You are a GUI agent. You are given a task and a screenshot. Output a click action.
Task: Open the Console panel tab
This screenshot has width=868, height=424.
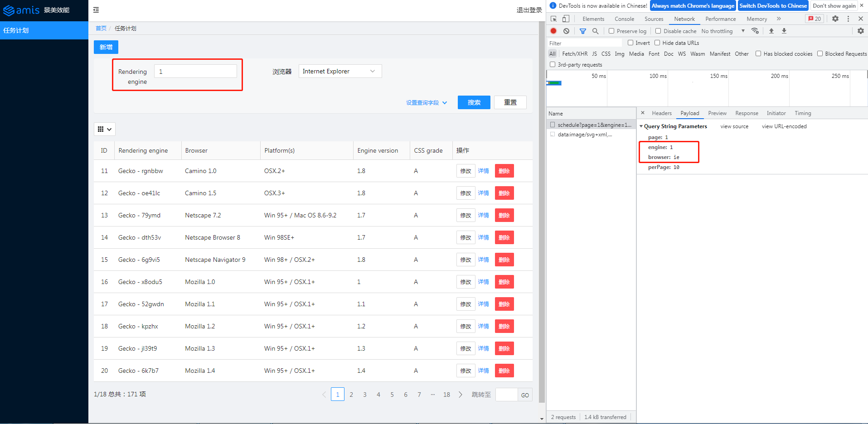pyautogui.click(x=624, y=19)
